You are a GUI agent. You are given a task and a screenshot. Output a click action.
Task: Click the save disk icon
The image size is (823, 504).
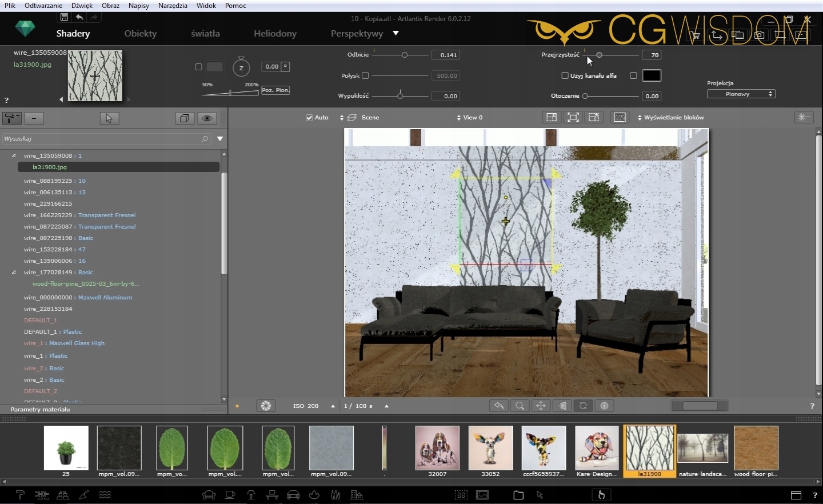pos(64,18)
